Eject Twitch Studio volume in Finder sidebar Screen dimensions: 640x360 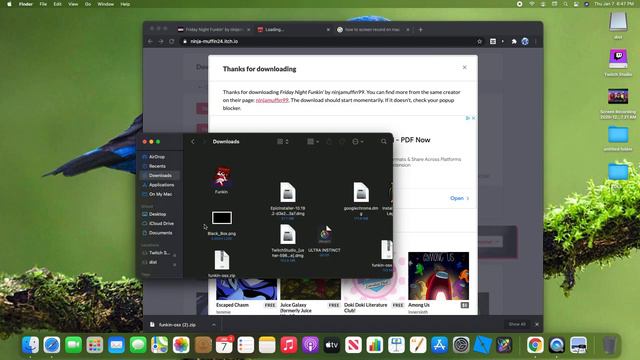(175, 255)
